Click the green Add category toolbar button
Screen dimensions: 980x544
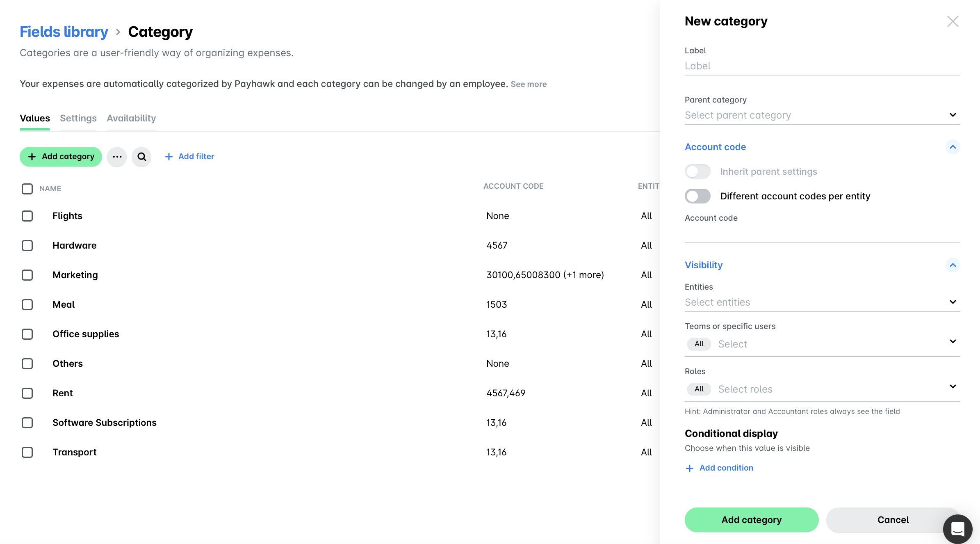(x=61, y=157)
